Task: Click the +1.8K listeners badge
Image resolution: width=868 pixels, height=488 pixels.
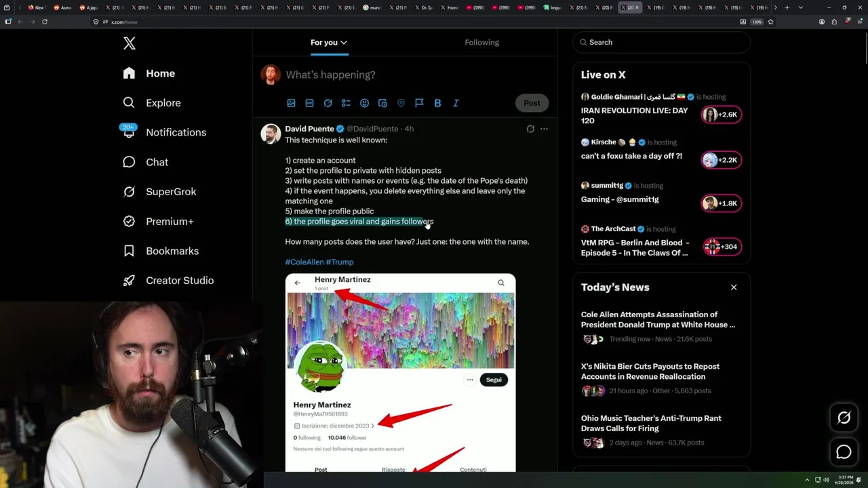Action: (x=721, y=203)
